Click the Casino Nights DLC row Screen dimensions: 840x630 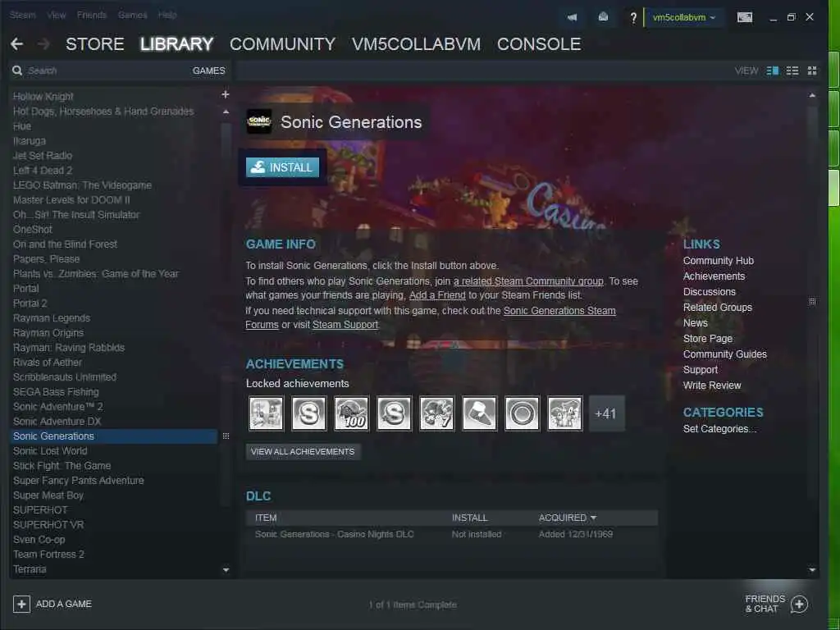point(452,534)
